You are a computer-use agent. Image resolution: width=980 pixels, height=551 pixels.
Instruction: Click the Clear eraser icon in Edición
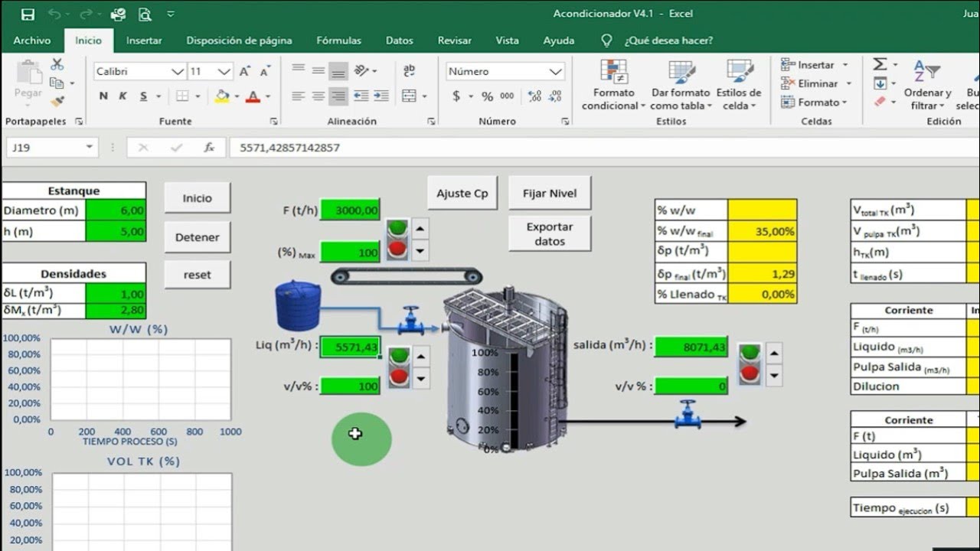880,101
